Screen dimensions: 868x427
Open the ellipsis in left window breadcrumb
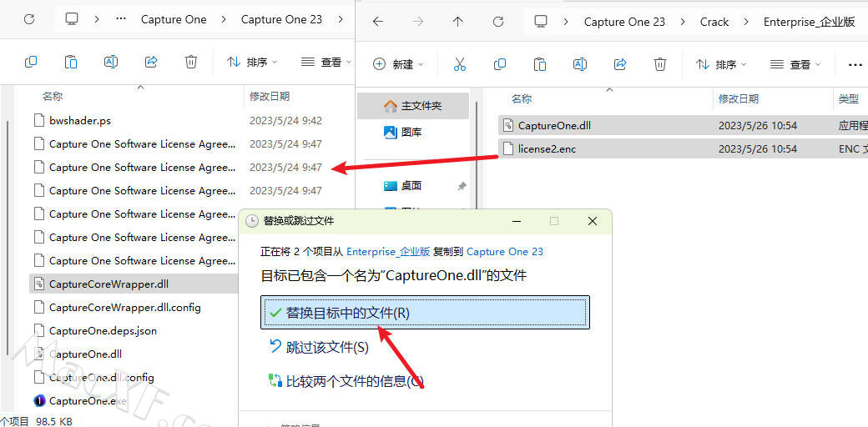click(121, 19)
